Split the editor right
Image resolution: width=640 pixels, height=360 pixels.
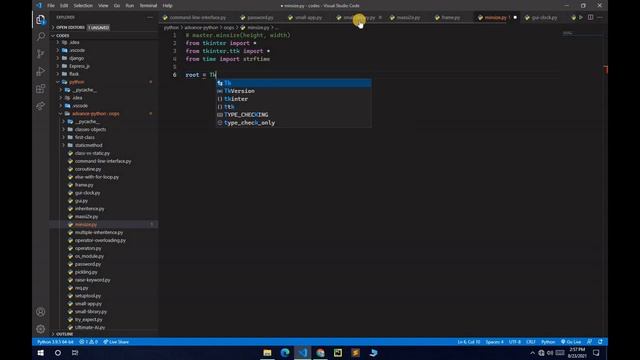click(x=591, y=18)
